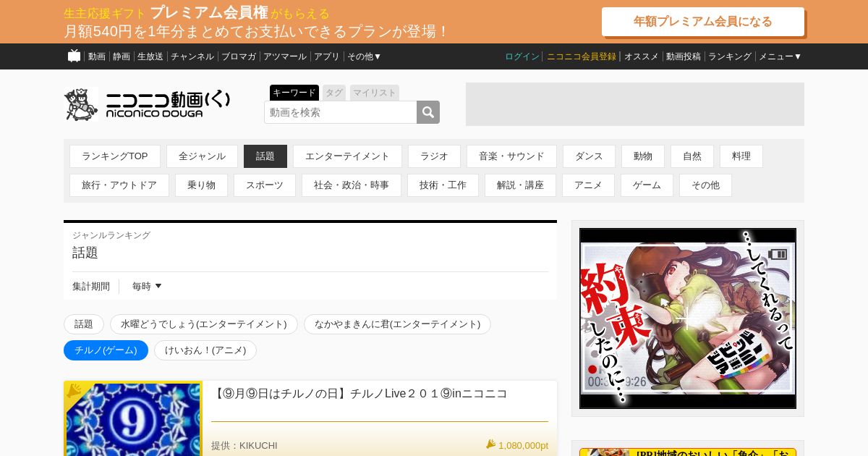868x456 pixels.
Task: Select 音楽・サウンド genre
Action: [x=511, y=156]
